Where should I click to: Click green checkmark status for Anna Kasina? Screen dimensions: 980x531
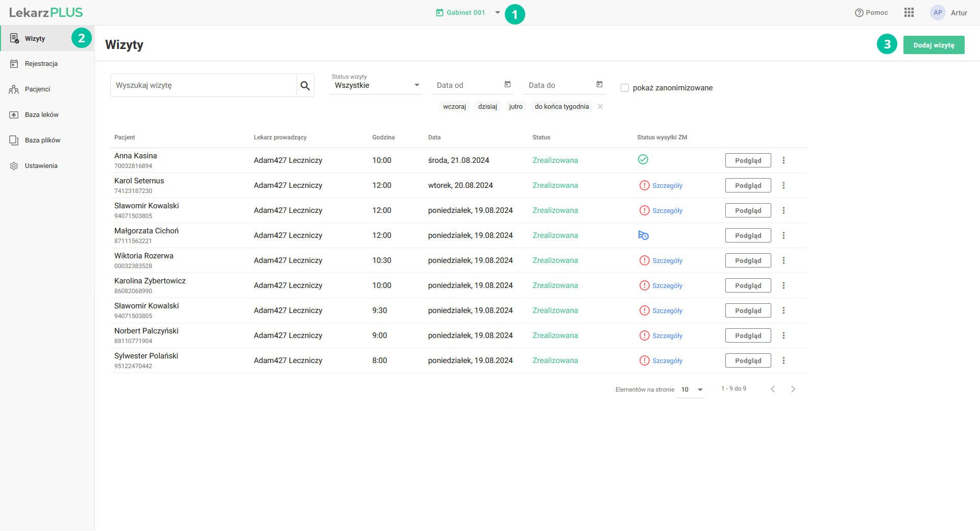point(643,160)
